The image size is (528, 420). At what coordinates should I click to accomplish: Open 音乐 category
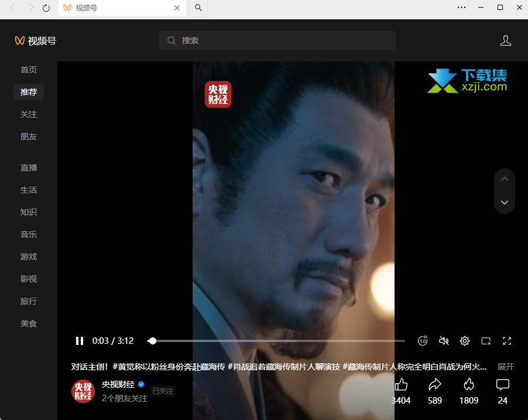click(29, 234)
